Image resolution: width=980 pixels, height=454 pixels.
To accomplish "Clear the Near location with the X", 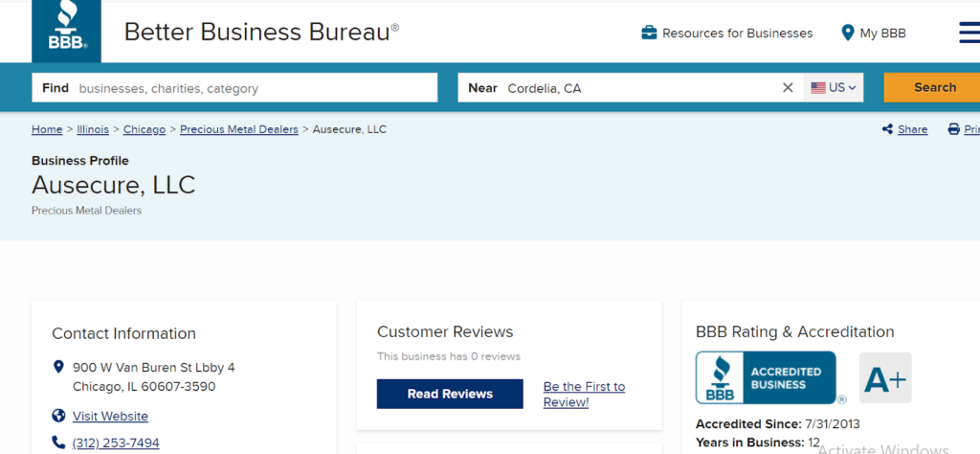I will pyautogui.click(x=788, y=87).
